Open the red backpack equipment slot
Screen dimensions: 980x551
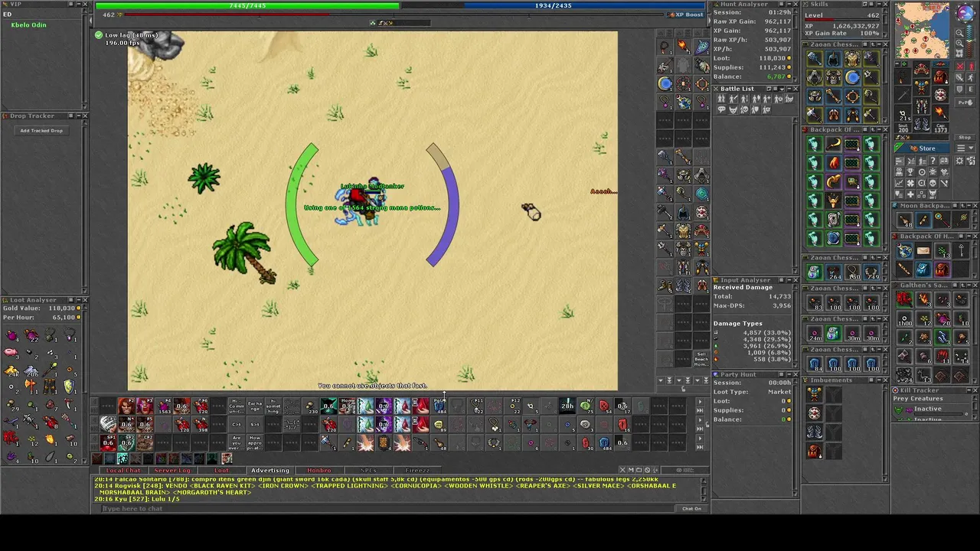coord(940,76)
